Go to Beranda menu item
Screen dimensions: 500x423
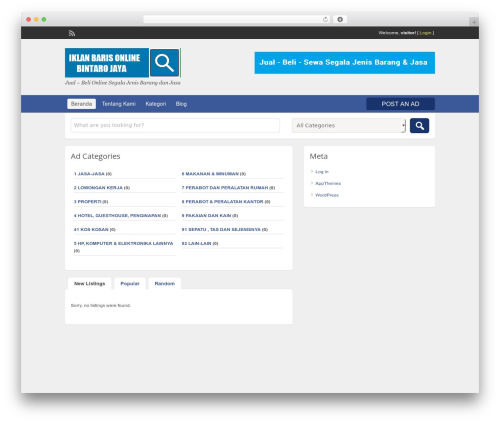click(81, 104)
